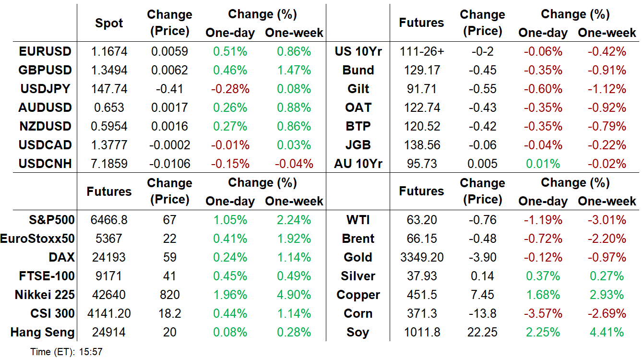The height and width of the screenshot is (359, 644).
Task: Click the Corn one-day change percentage
Action: [x=543, y=313]
